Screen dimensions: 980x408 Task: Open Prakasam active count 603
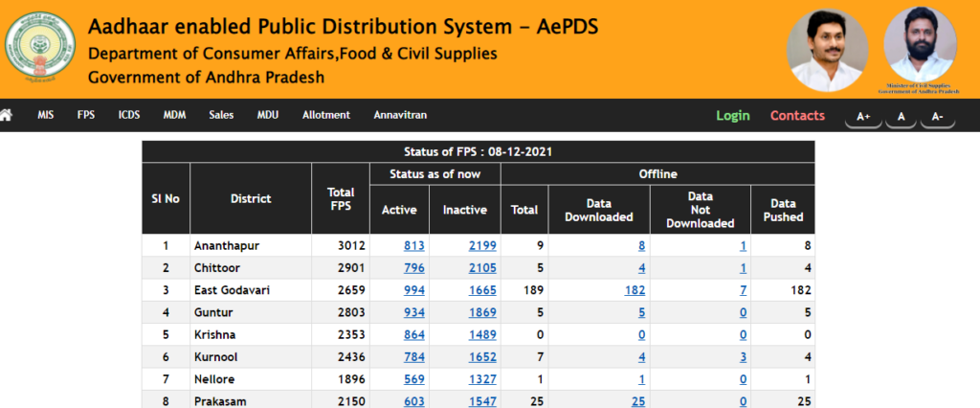pyautogui.click(x=413, y=401)
